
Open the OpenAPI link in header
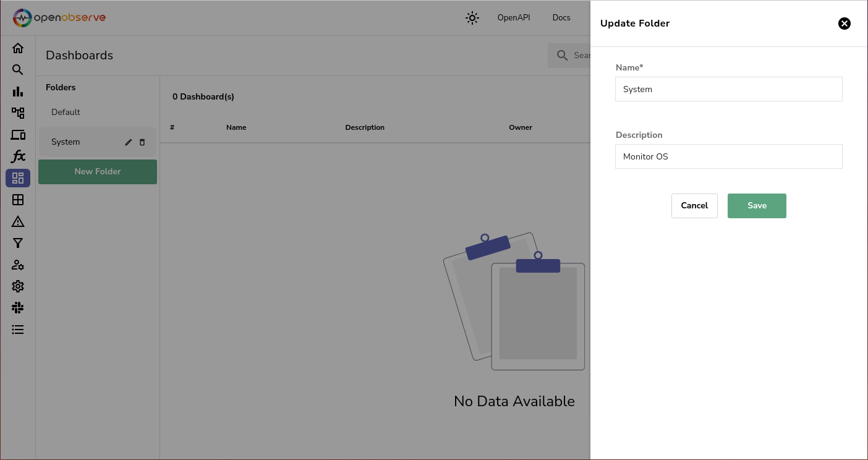514,18
